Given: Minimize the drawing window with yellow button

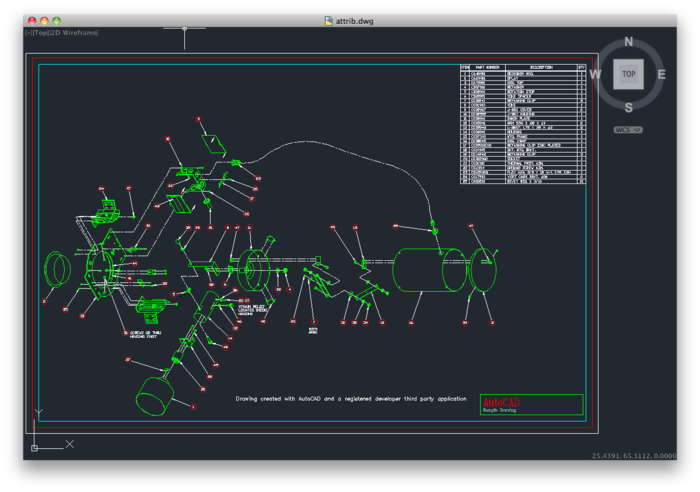Looking at the screenshot, I should (x=44, y=20).
